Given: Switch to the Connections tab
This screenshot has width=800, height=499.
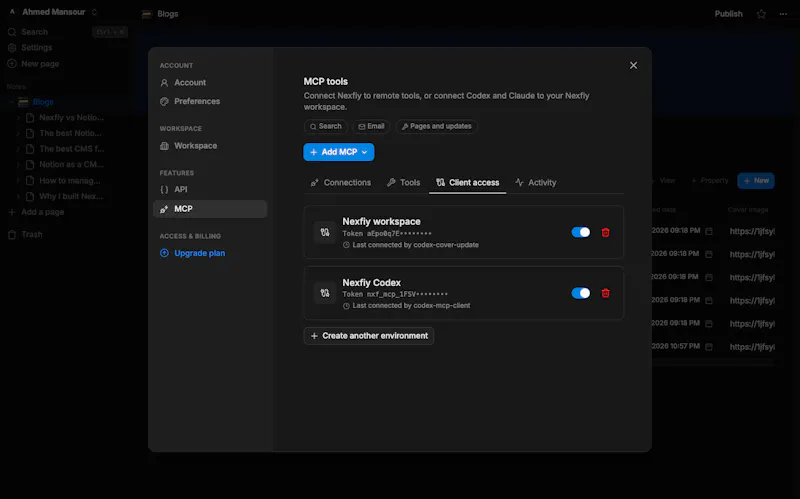Looking at the screenshot, I should point(341,183).
